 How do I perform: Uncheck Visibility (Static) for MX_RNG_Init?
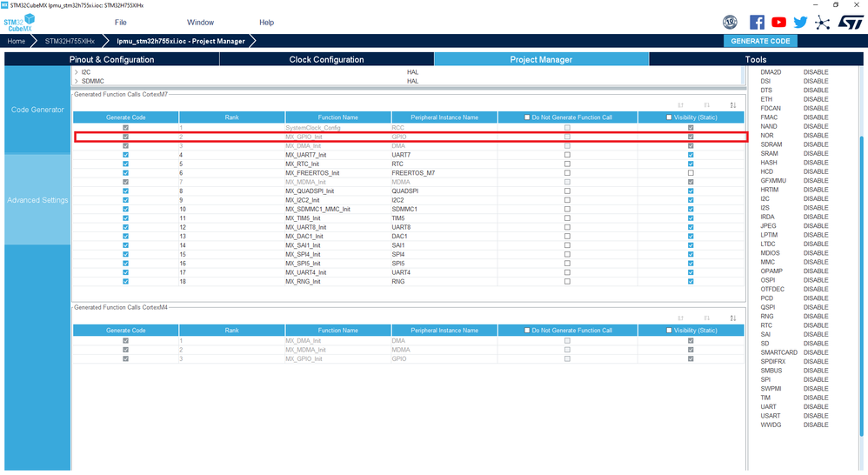691,281
